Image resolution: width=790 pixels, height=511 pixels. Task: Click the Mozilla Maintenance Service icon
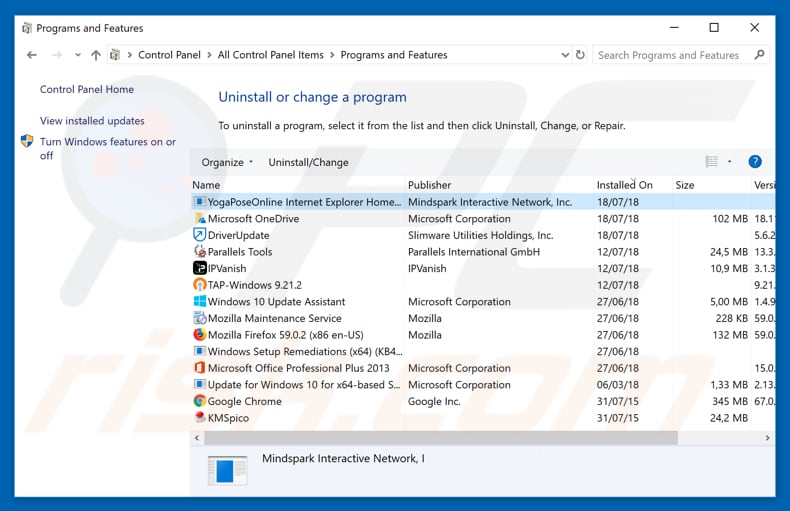click(200, 318)
